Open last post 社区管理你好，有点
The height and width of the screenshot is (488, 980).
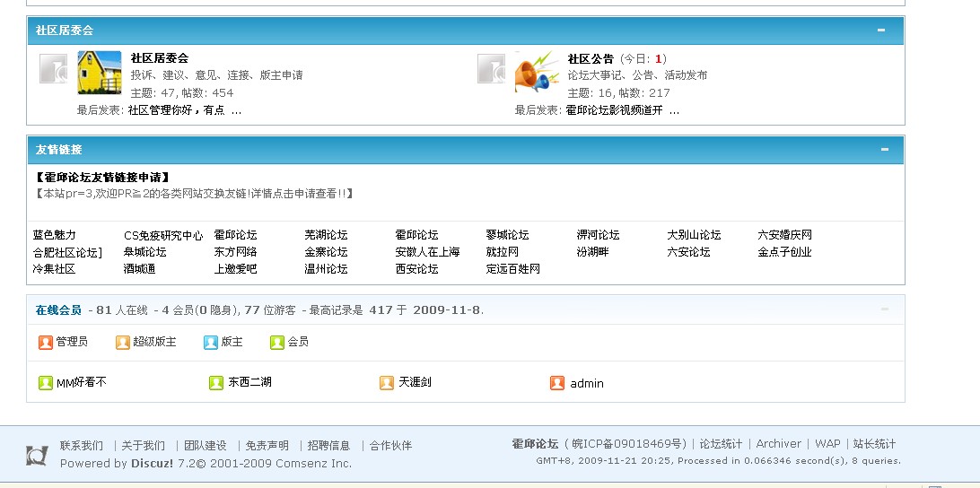pos(176,110)
